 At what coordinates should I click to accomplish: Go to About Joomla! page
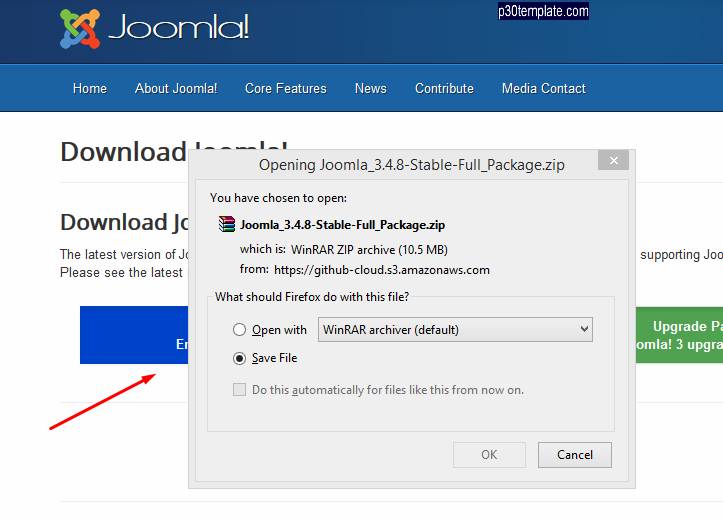(176, 88)
